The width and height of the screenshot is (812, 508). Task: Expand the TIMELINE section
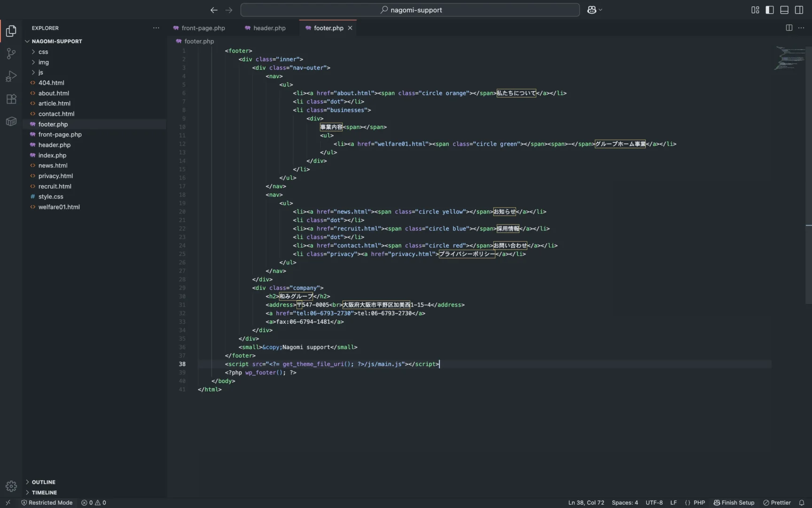pos(44,492)
